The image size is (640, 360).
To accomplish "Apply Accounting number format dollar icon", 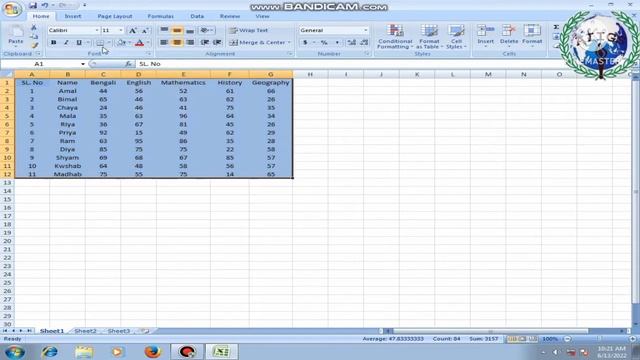I will [305, 42].
